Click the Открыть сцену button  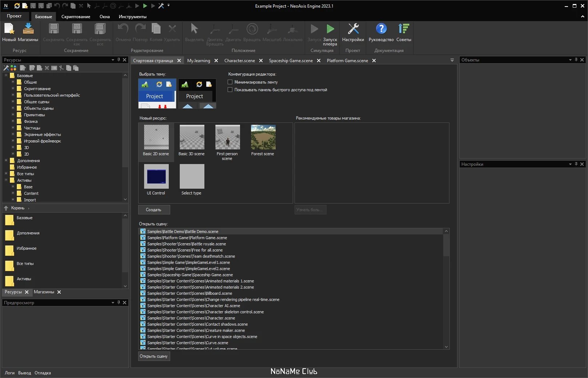pyautogui.click(x=154, y=356)
